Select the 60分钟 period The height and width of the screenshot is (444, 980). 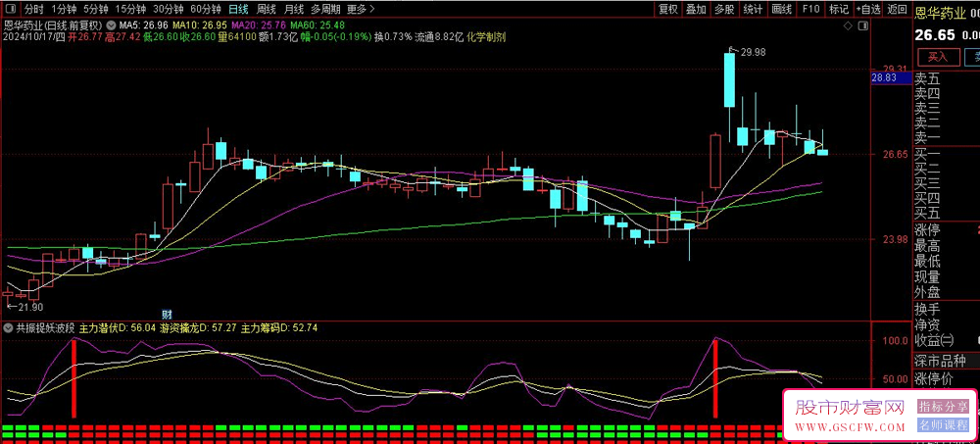206,9
